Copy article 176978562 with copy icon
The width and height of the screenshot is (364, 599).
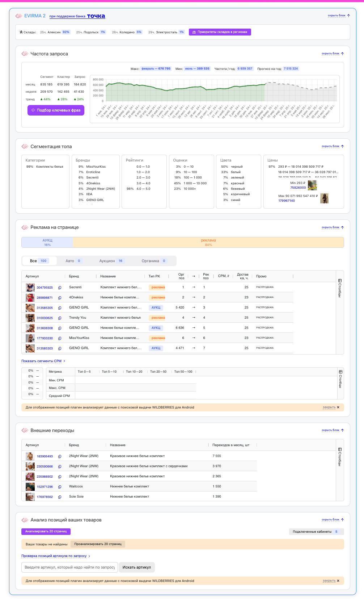click(60, 497)
